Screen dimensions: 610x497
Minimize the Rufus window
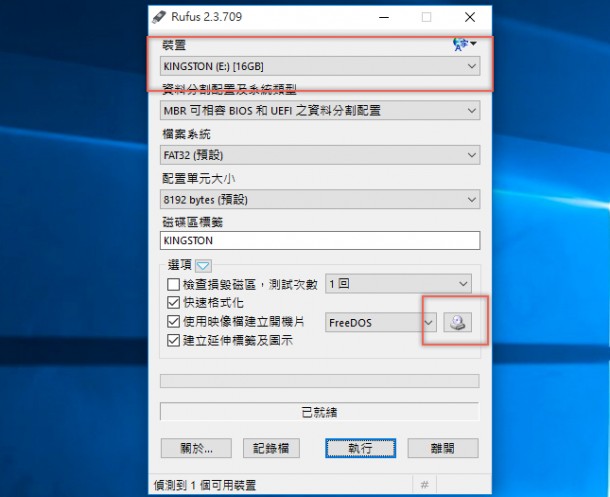(x=384, y=17)
